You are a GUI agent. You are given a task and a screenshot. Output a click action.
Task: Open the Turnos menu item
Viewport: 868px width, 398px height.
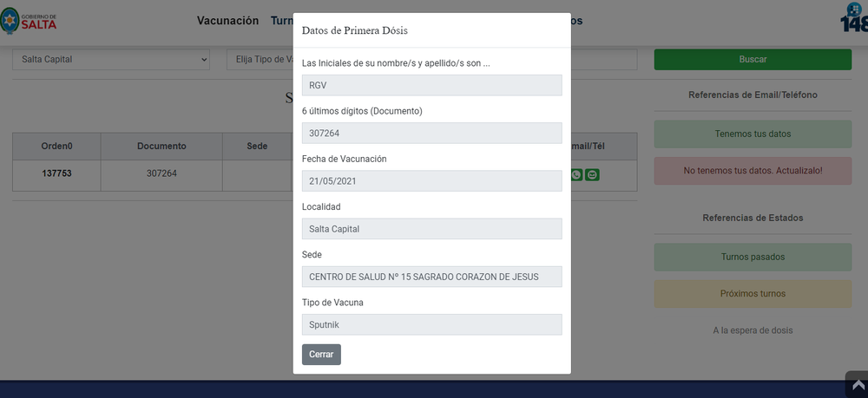click(282, 21)
